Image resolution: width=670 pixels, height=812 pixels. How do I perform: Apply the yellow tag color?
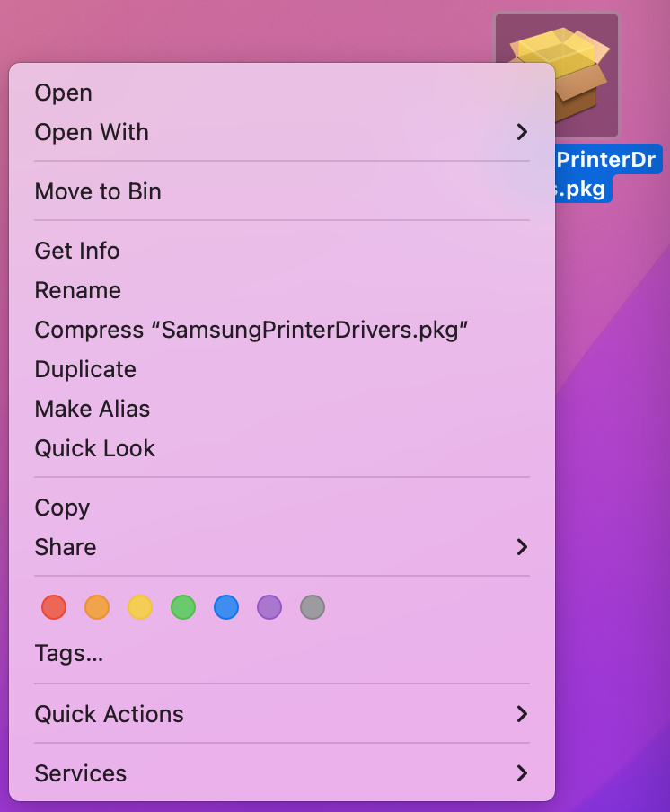pyautogui.click(x=140, y=607)
